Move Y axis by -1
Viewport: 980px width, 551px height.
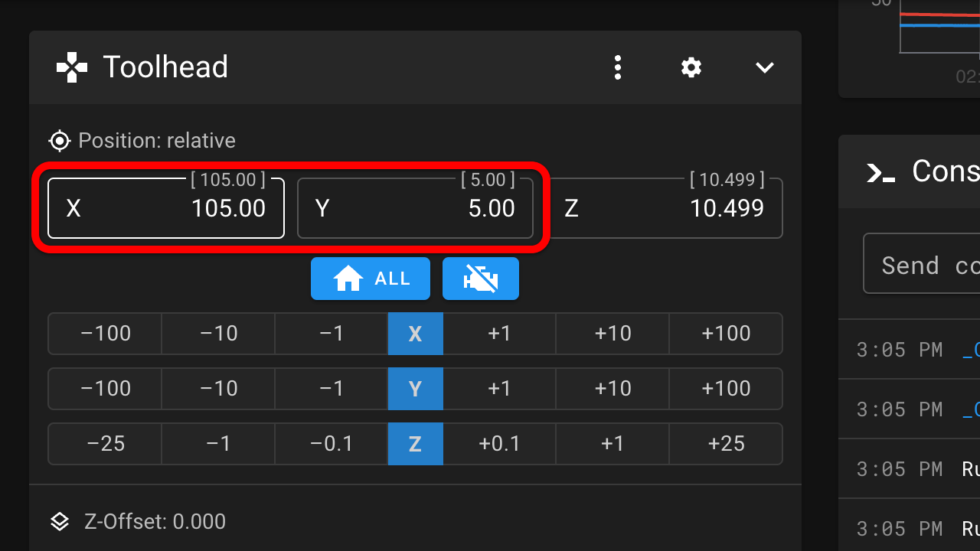[x=331, y=389]
